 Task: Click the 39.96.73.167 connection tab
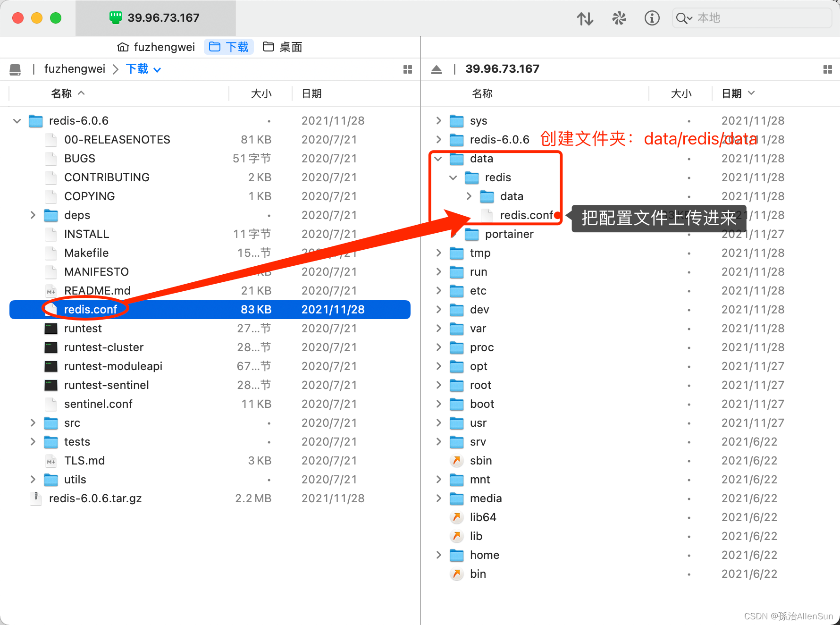155,18
